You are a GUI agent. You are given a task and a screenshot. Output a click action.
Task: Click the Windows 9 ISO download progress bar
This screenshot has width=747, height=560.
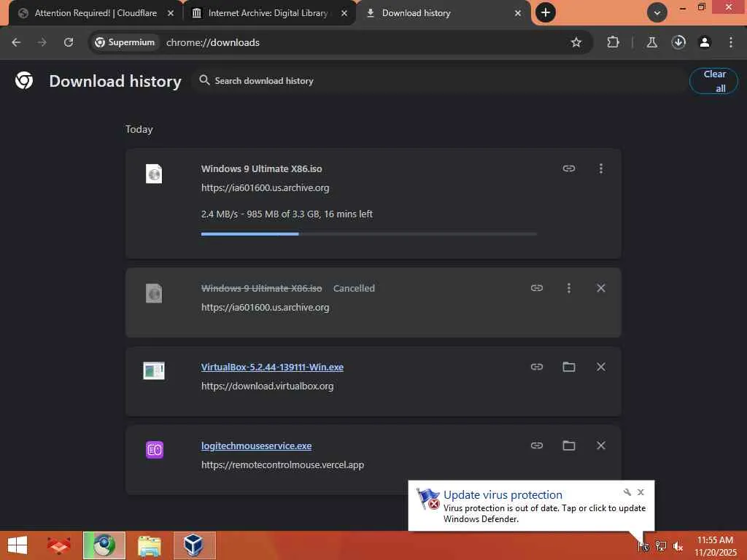368,234
